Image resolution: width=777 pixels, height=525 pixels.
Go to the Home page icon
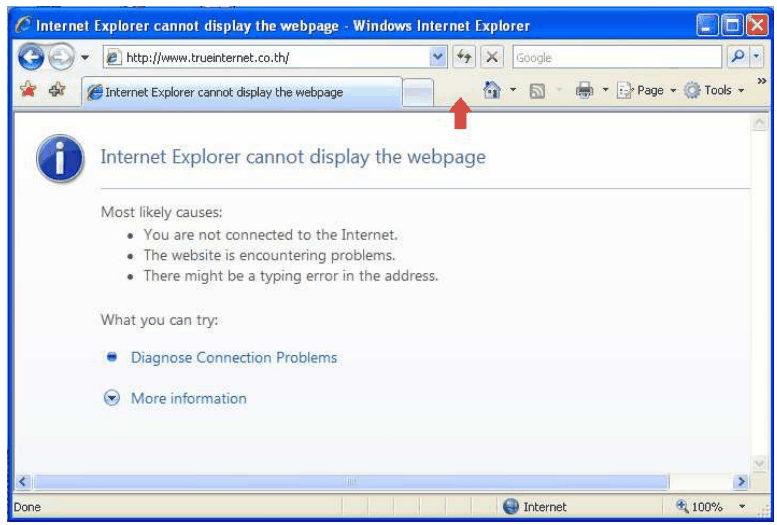492,90
